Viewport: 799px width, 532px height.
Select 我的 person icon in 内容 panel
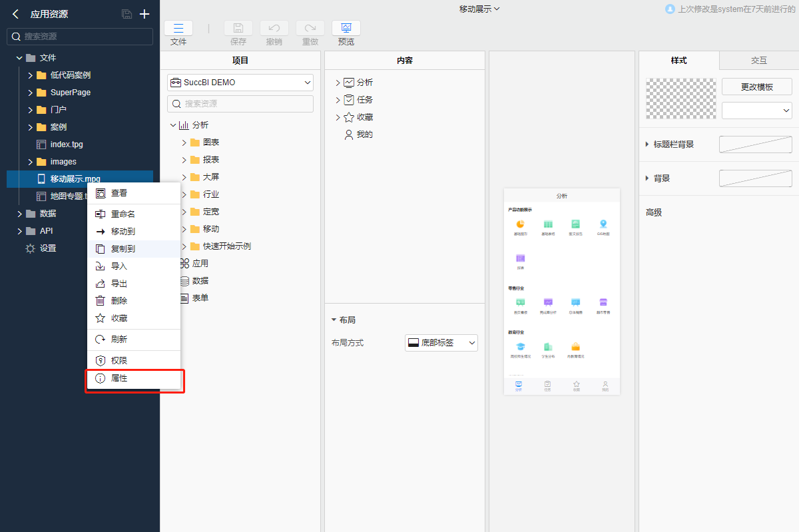point(349,134)
